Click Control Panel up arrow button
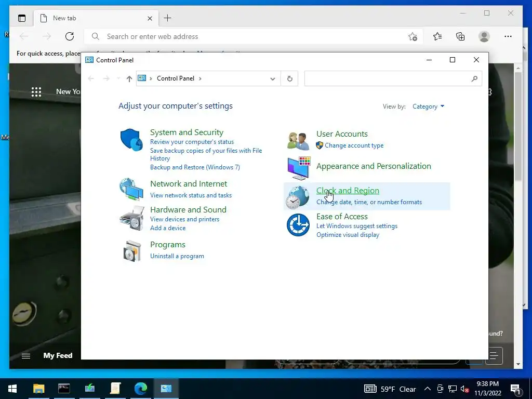Image resolution: width=532 pixels, height=399 pixels. coord(129,79)
